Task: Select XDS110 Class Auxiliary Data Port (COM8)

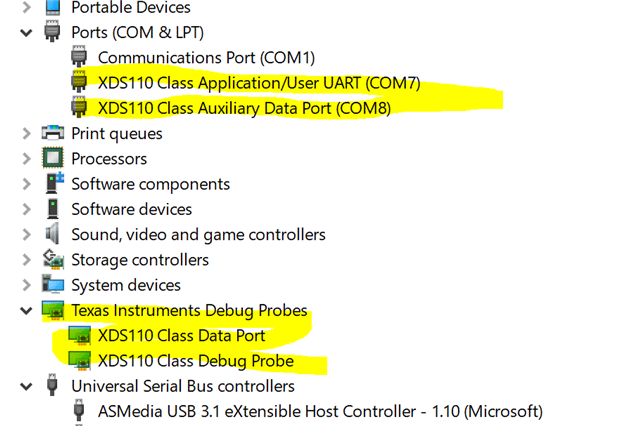Action: pyautogui.click(x=244, y=107)
